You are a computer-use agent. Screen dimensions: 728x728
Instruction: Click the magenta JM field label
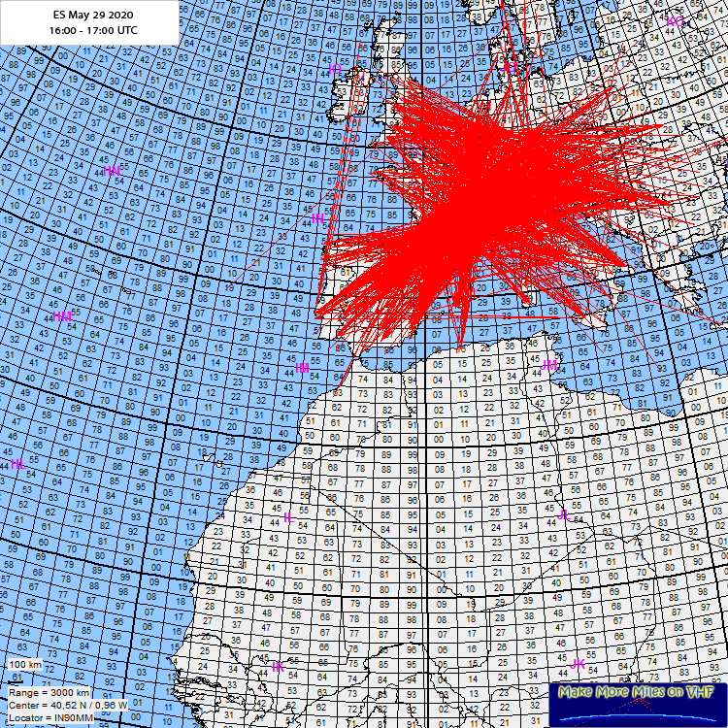click(550, 365)
